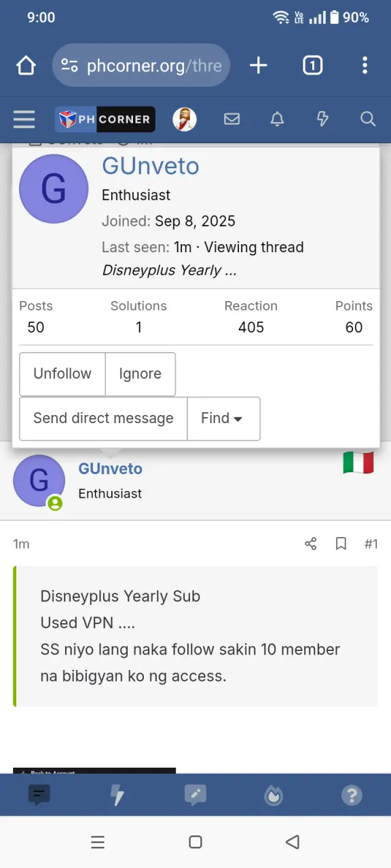Open the browser tab switcher showing 1 tab
The image size is (391, 868).
pos(312,65)
